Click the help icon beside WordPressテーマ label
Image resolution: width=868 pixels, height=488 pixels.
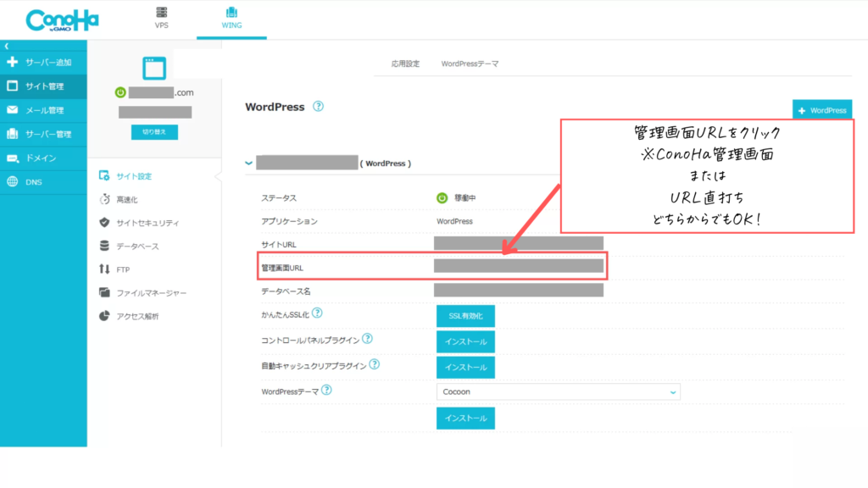[x=326, y=390]
